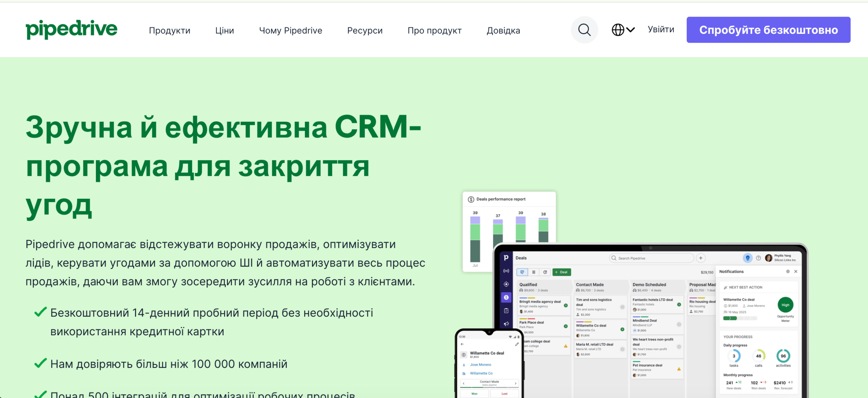Click the Спробуйте безкоштовно button
Viewport: 868px width, 398px height.
[768, 30]
